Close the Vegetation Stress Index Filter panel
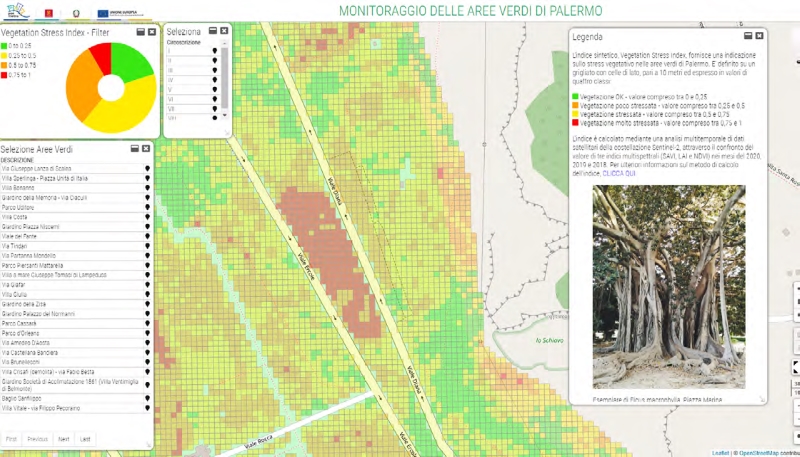Screen dimensions: 800x457 point(152,32)
